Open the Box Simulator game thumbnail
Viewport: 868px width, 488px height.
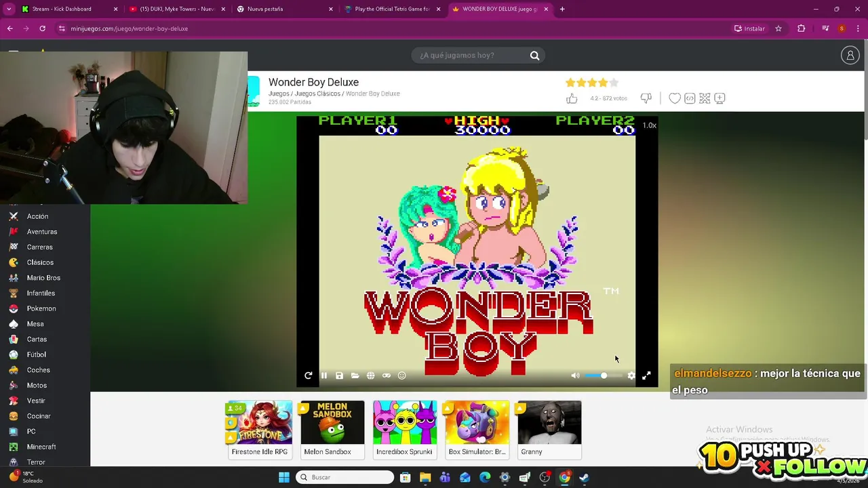[x=477, y=429]
